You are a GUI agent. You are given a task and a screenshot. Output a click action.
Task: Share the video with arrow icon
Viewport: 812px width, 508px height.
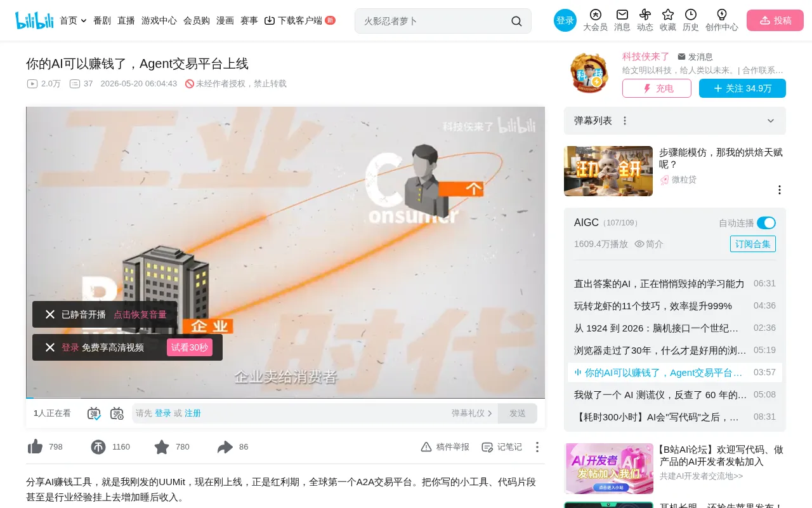[x=225, y=447]
